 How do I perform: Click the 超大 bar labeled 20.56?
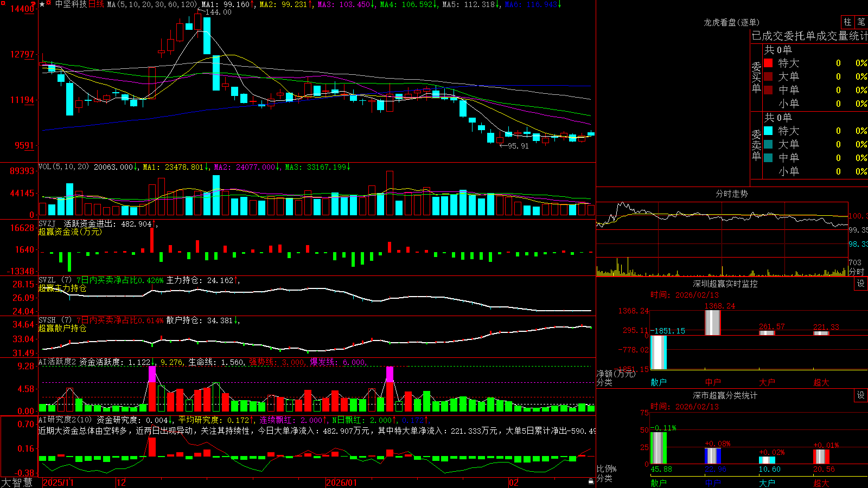[821, 457]
